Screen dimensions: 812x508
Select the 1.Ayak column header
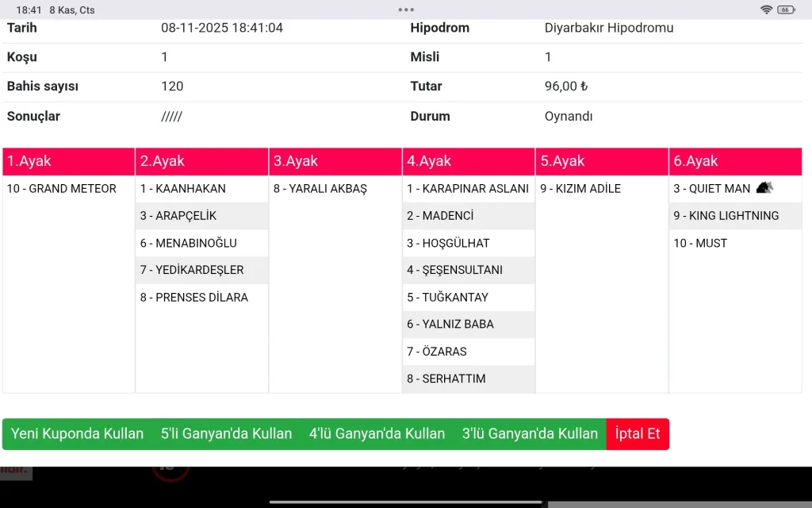69,161
